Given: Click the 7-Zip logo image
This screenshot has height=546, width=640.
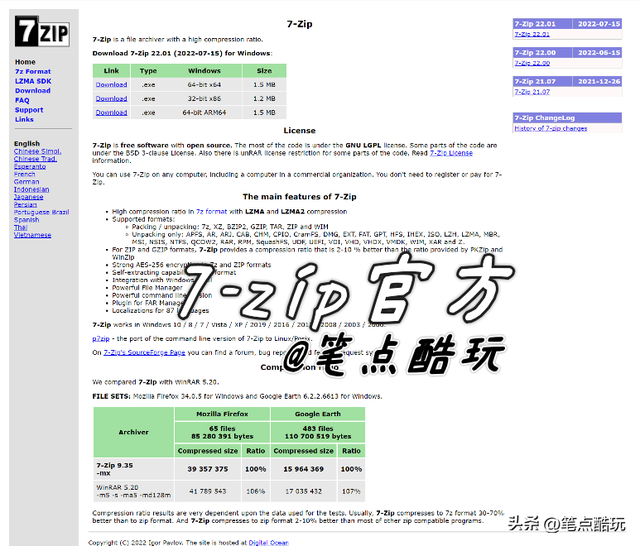Looking at the screenshot, I should (x=42, y=31).
